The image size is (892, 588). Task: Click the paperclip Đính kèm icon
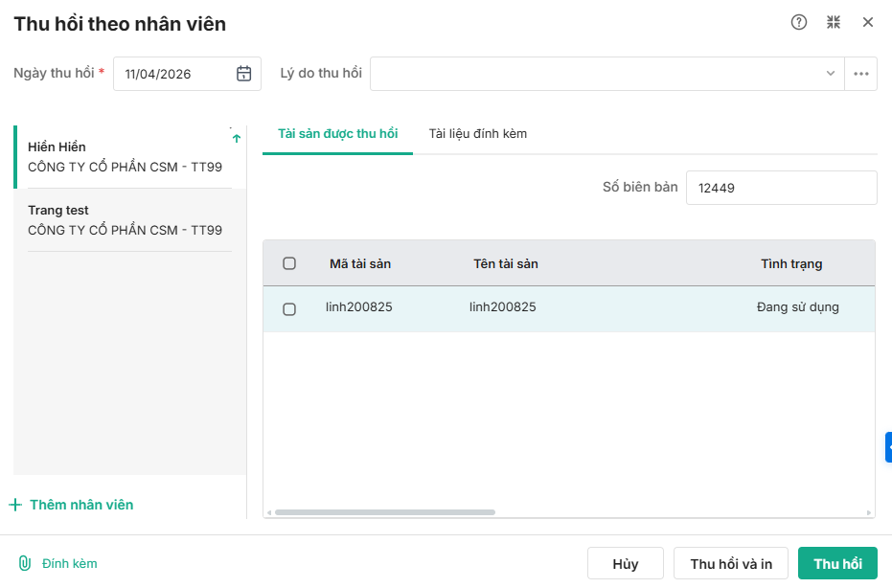tap(25, 563)
